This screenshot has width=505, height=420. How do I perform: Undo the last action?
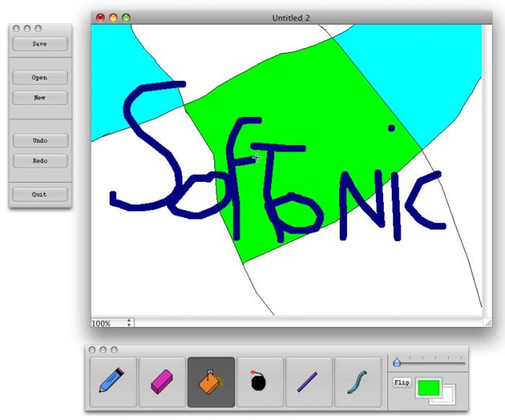click(40, 141)
